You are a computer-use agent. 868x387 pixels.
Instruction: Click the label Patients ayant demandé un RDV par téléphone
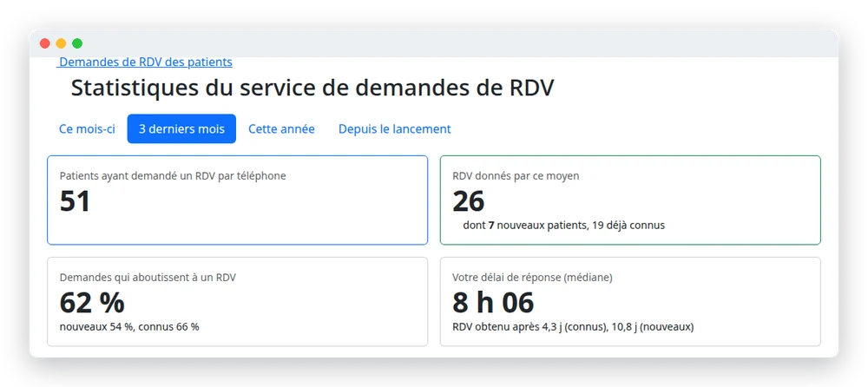tap(173, 176)
